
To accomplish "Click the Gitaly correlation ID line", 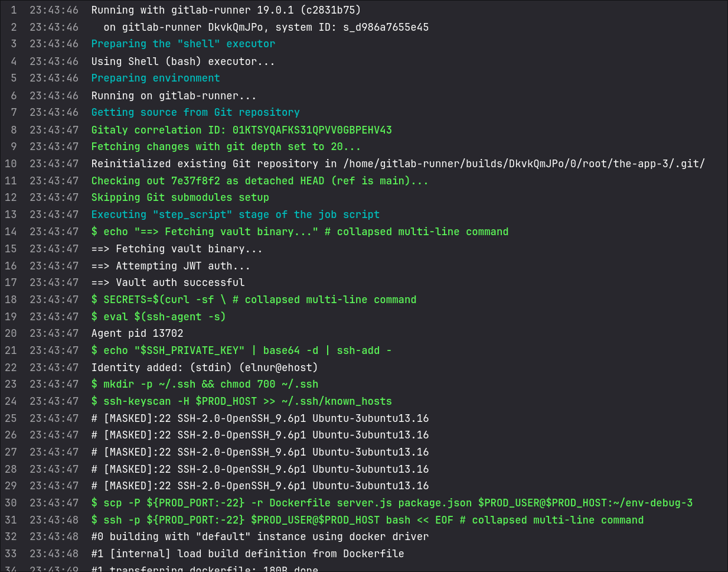I will [241, 130].
